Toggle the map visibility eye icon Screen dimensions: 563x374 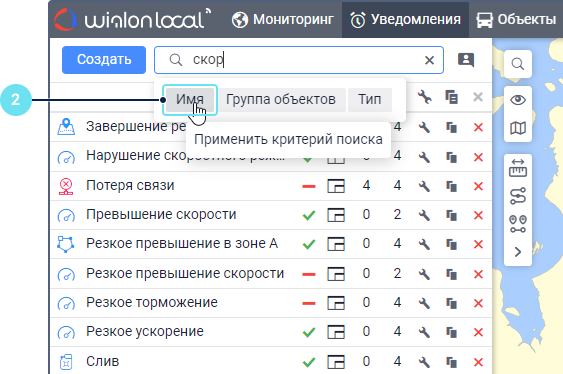pos(518,100)
